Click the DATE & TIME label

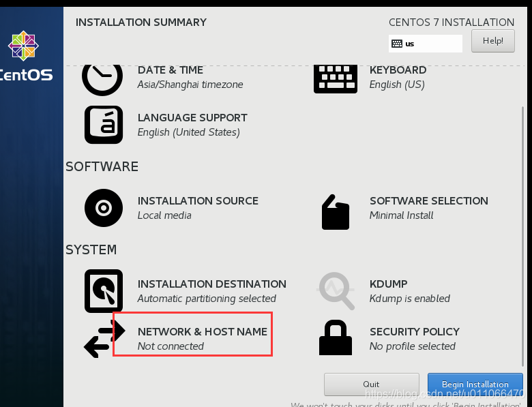coord(171,70)
